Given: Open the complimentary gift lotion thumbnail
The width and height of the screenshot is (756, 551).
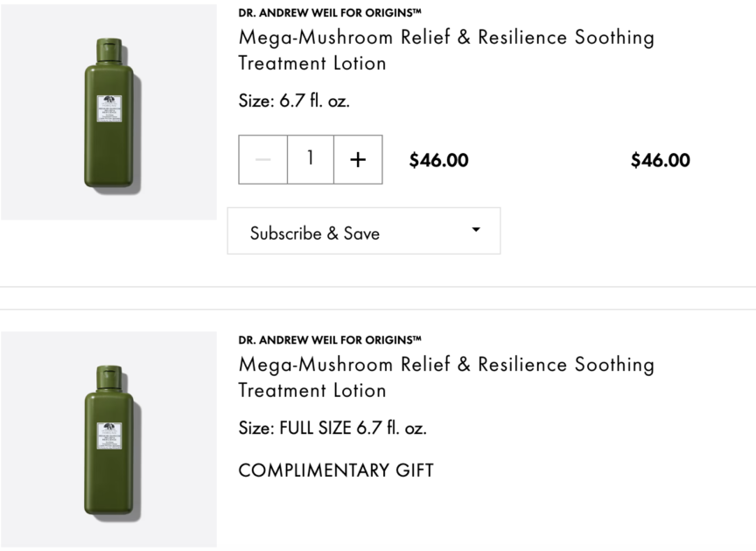Looking at the screenshot, I should [108, 439].
